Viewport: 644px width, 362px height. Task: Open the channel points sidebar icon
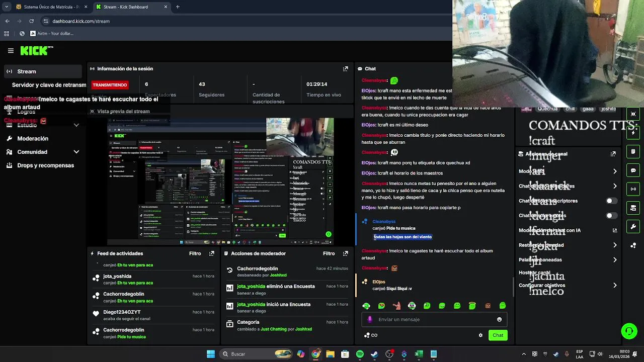pyautogui.click(x=633, y=245)
